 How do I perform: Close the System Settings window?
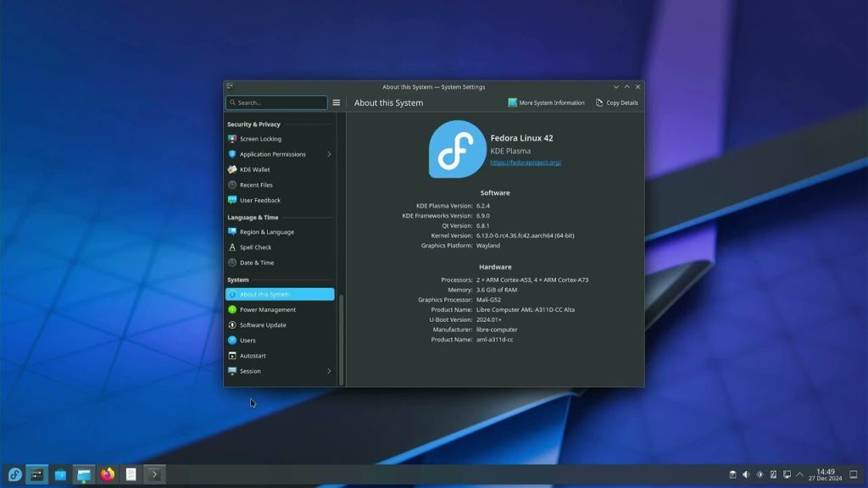(637, 87)
